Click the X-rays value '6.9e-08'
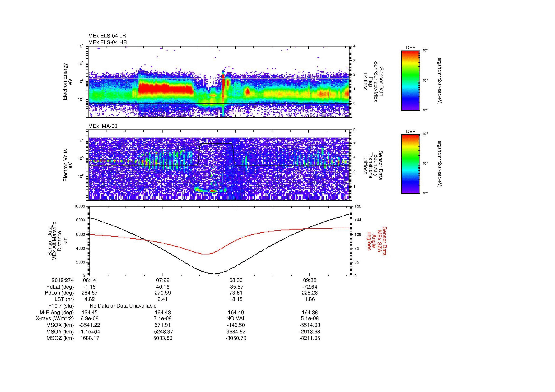The height and width of the screenshot is (392, 555). 89,318
